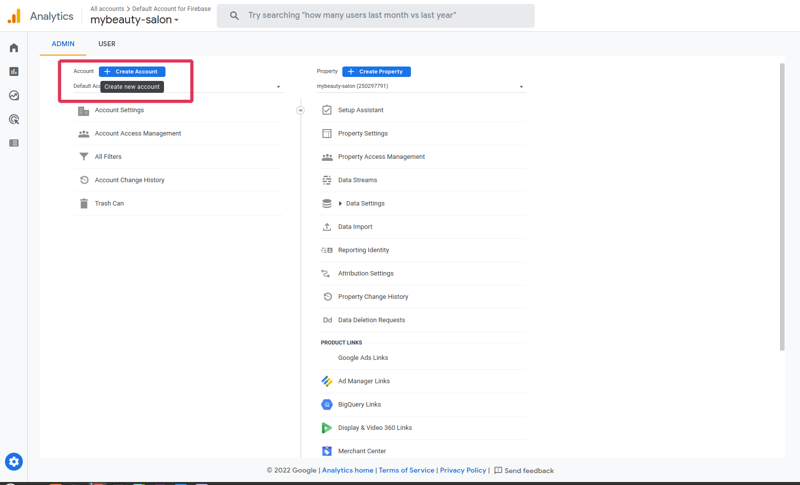Open Property Settings
Image resolution: width=800 pixels, height=485 pixels.
pos(363,134)
